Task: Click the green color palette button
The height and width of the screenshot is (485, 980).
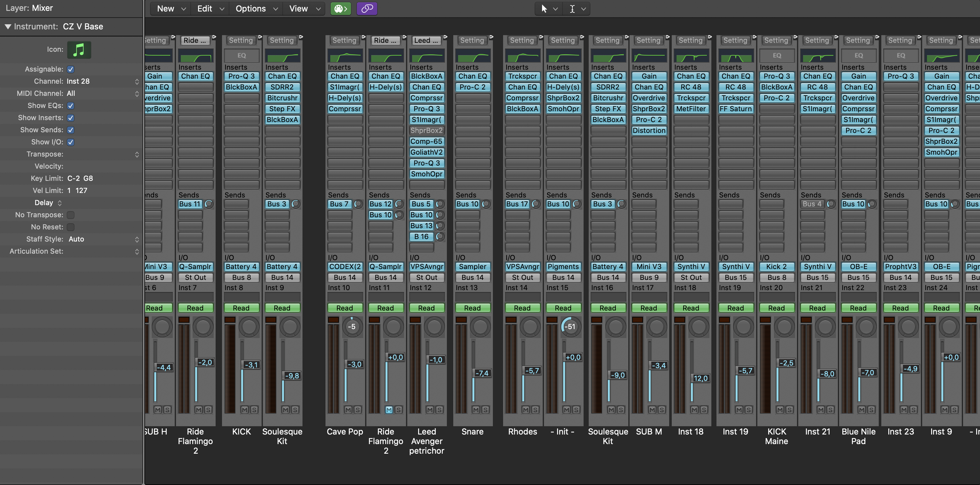Action: pos(341,8)
